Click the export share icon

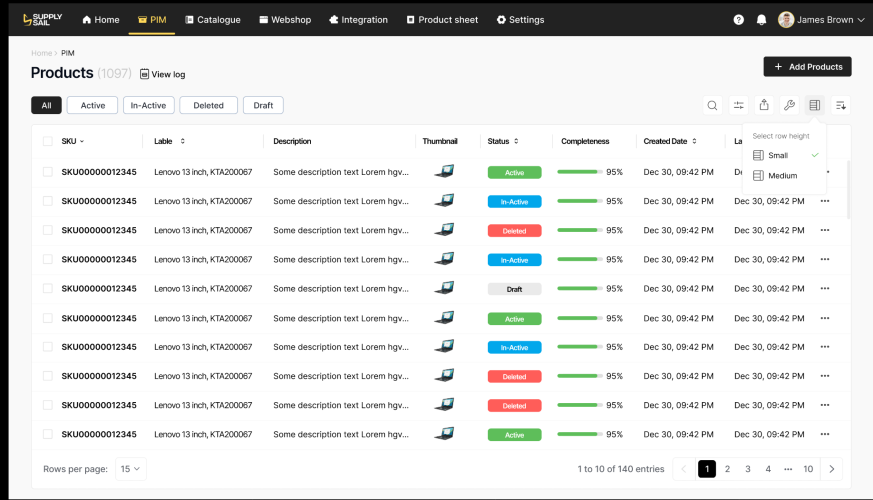(x=764, y=105)
